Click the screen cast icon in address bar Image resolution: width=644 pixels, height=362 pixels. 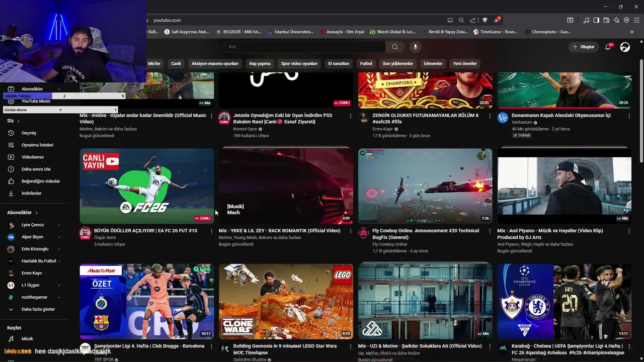point(450,20)
